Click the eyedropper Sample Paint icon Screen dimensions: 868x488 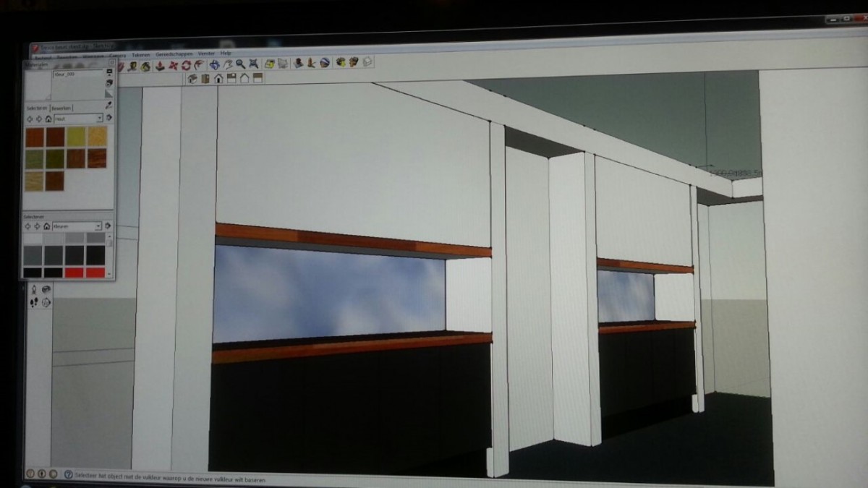pyautogui.click(x=109, y=106)
